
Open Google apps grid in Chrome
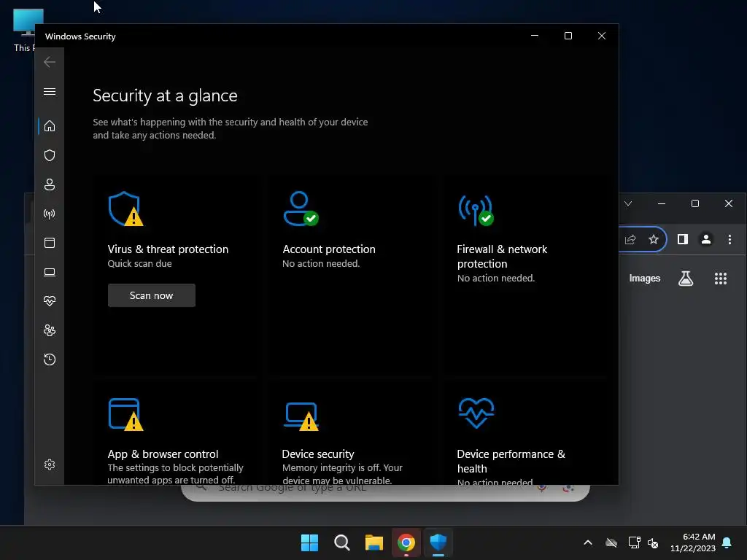pos(720,279)
